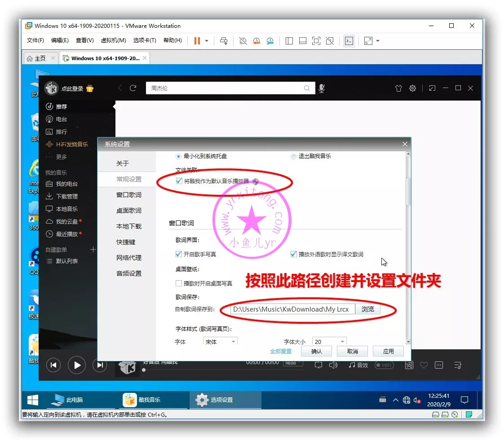Viewport: 504px width, 440px height.
Task: Open VMware pause button dropdown arrow
Action: click(207, 41)
